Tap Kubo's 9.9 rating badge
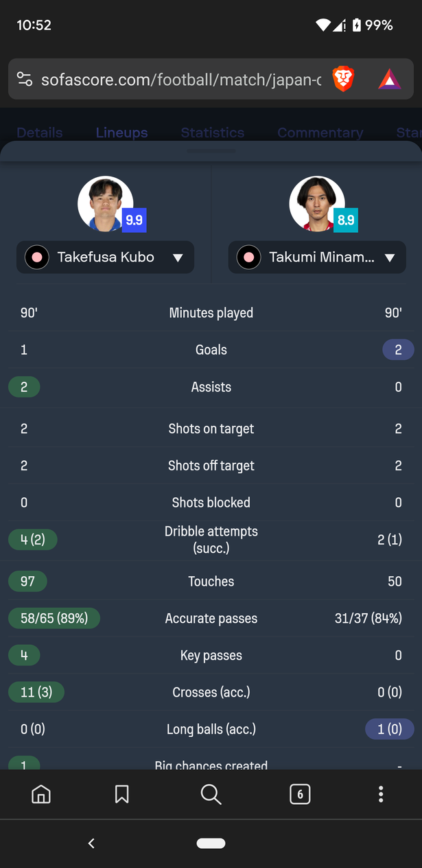 134,220
